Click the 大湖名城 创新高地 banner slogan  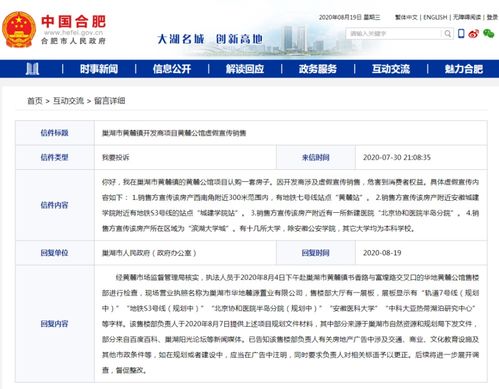point(210,39)
